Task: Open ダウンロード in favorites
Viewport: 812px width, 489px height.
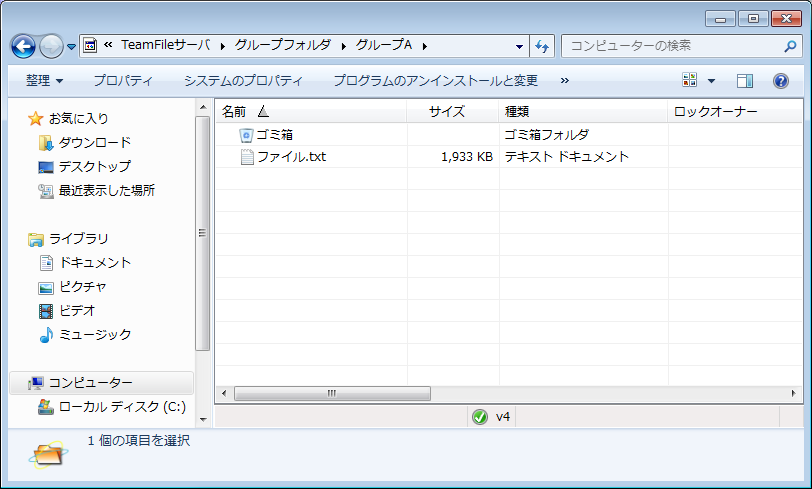Action: 94,143
